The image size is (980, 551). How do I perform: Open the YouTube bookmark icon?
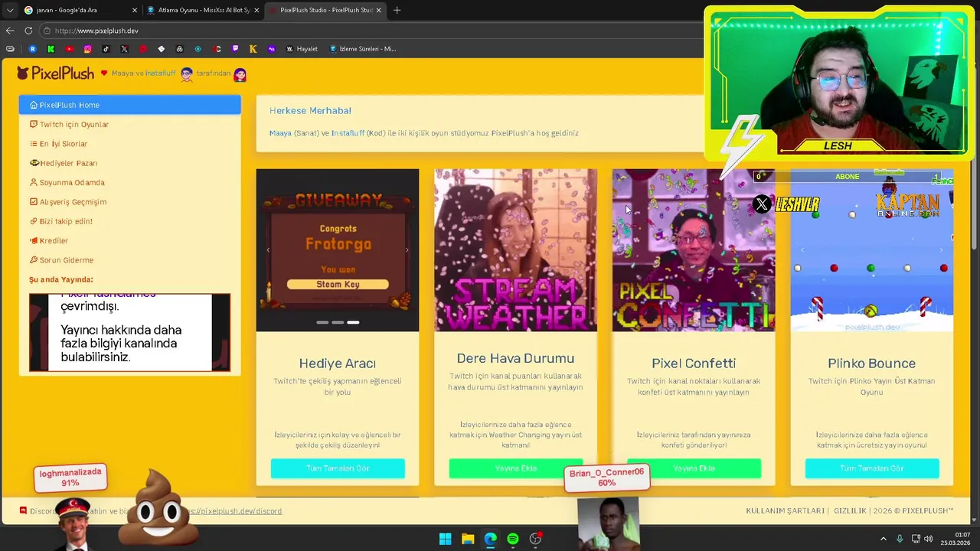[69, 49]
